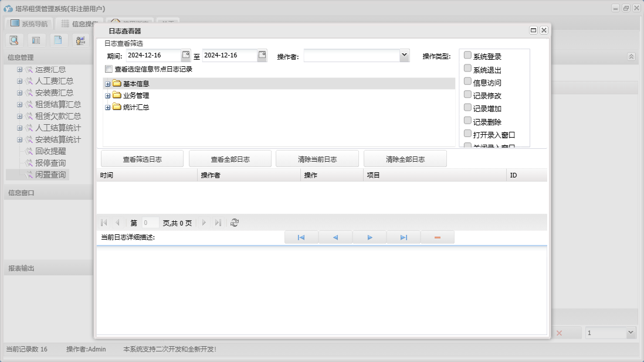The width and height of the screenshot is (644, 362).
Task: Click the refresh icon in the pagination bar
Action: (x=235, y=223)
